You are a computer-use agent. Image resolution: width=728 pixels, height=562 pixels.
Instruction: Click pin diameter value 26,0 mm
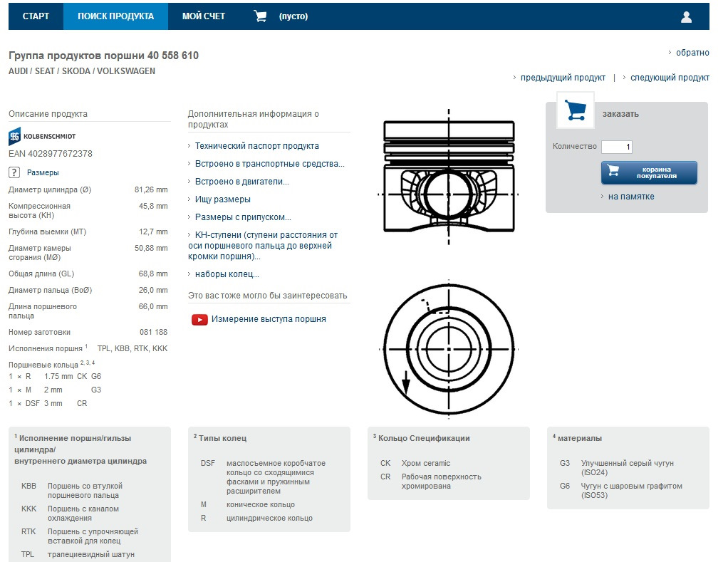(153, 290)
